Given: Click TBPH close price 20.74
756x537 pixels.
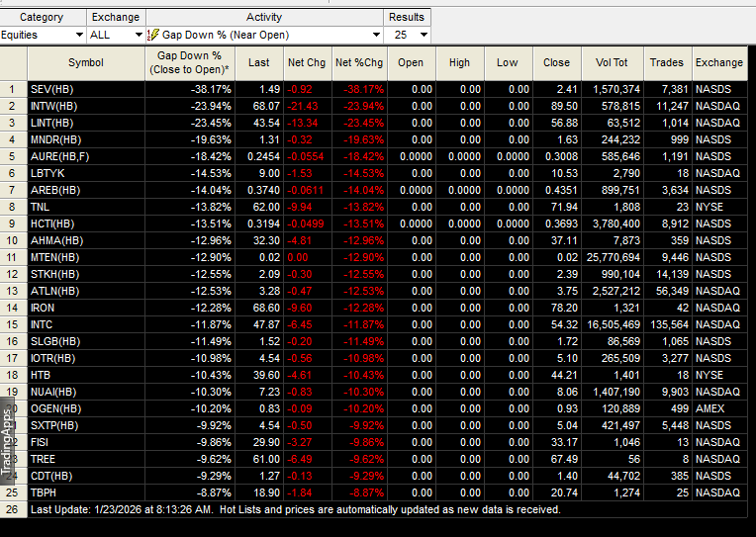Looking at the screenshot, I should (x=557, y=492).
